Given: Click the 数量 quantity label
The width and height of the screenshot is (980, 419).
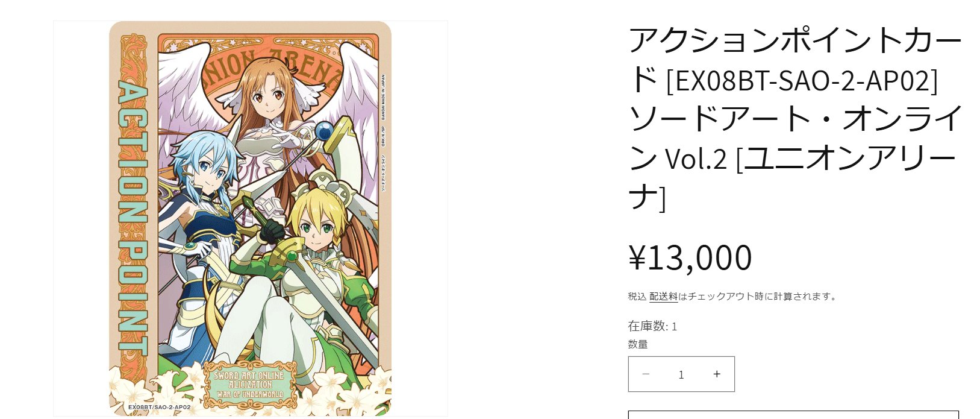Looking at the screenshot, I should point(638,344).
